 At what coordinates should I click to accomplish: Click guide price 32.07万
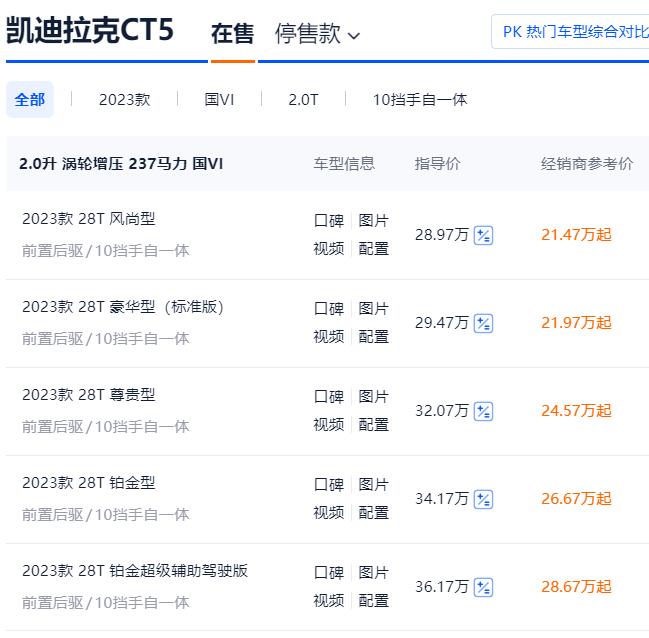pyautogui.click(x=442, y=411)
